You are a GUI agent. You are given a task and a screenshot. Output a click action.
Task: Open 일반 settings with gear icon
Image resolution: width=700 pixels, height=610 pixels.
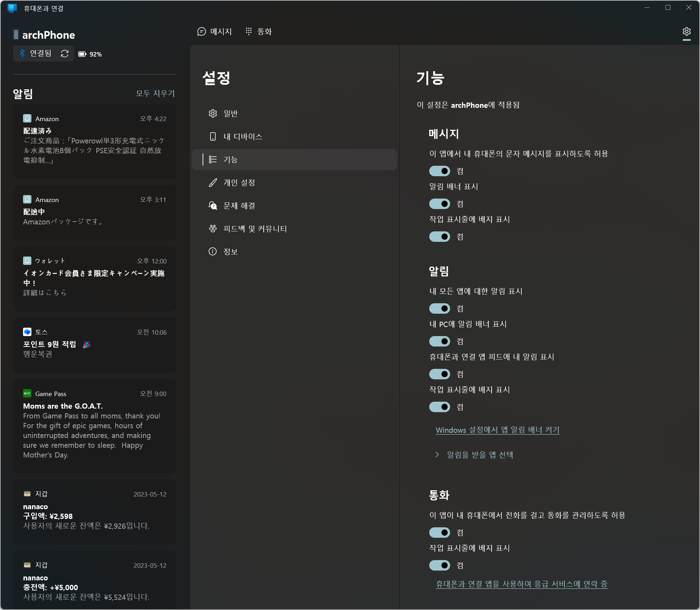pyautogui.click(x=230, y=113)
